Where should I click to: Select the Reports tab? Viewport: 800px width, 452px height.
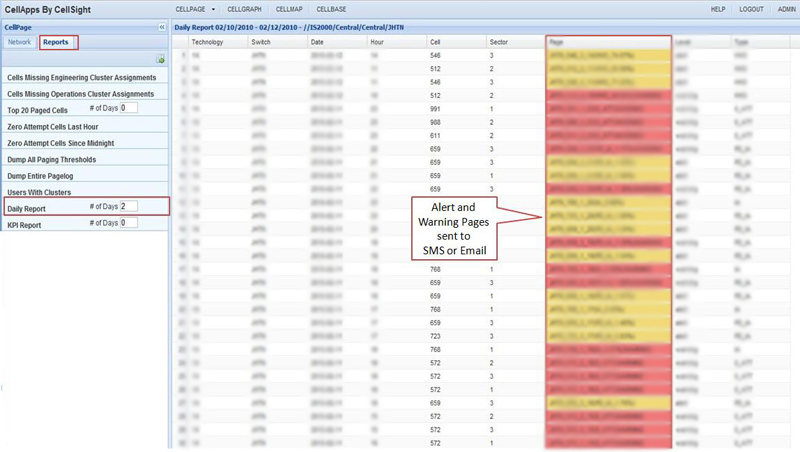(56, 43)
